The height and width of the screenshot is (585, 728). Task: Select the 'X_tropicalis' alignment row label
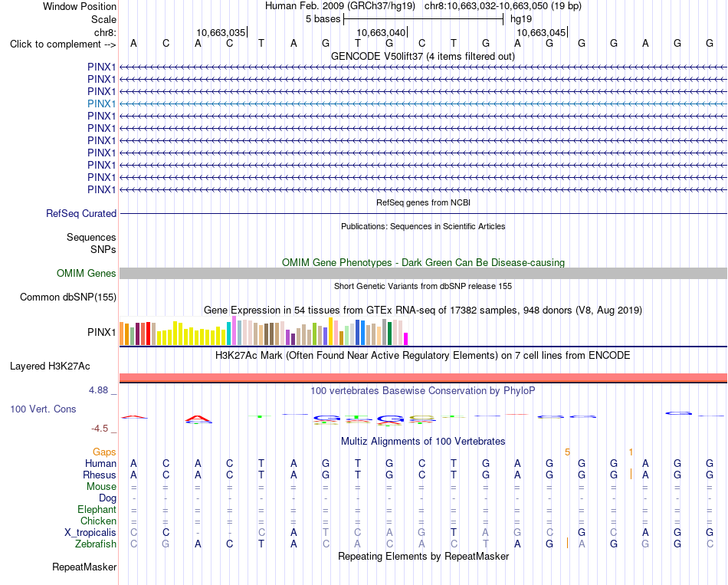tap(90, 533)
